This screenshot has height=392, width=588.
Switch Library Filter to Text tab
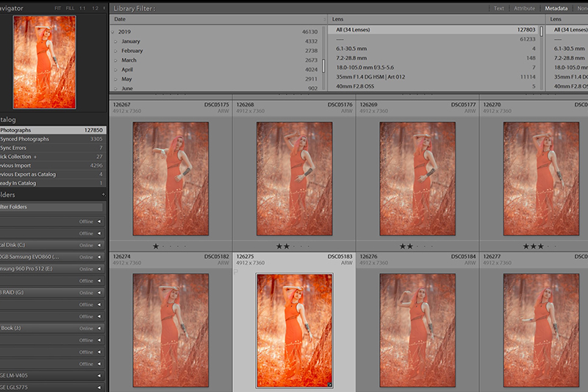(499, 8)
